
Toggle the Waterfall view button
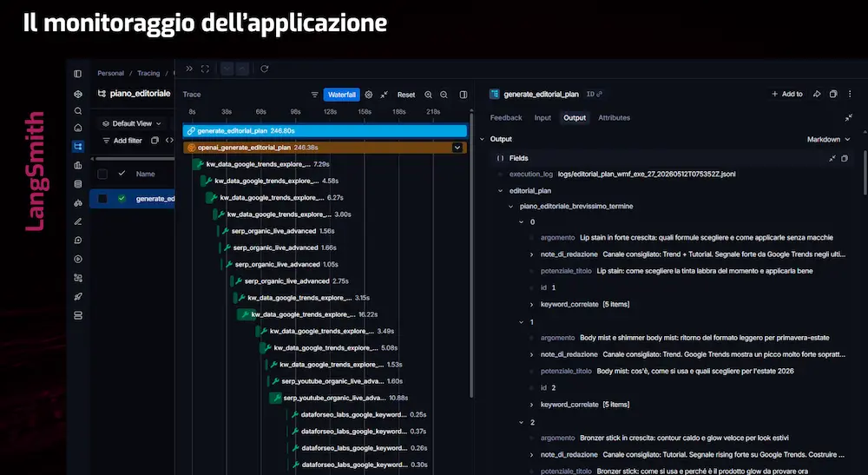pos(341,95)
